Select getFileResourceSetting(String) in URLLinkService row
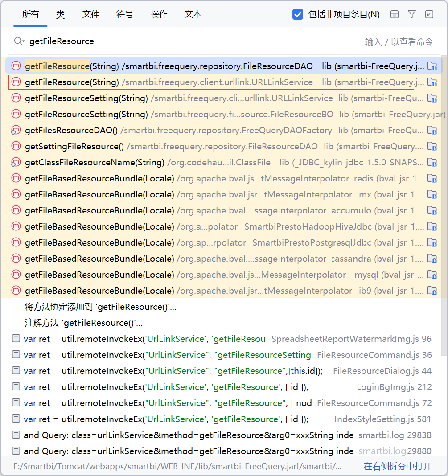This screenshot has height=476, width=448. click(223, 98)
